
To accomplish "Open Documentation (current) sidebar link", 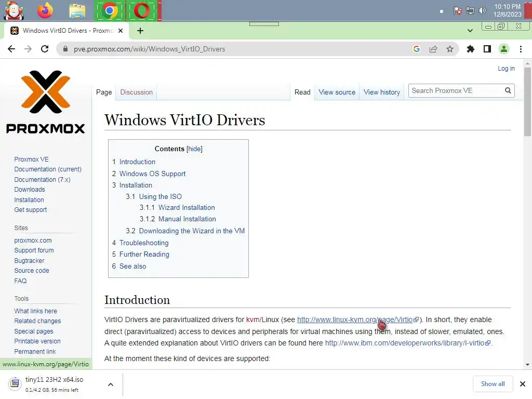I will tap(48, 169).
